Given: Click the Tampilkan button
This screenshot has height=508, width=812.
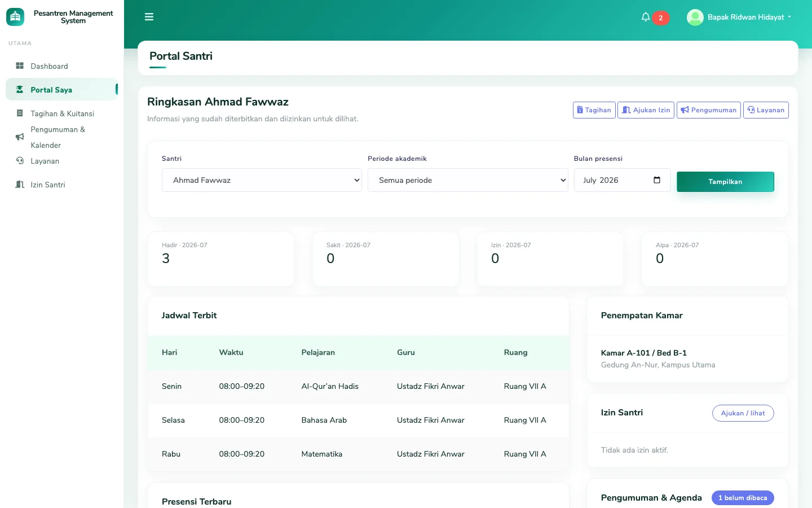Looking at the screenshot, I should point(725,182).
